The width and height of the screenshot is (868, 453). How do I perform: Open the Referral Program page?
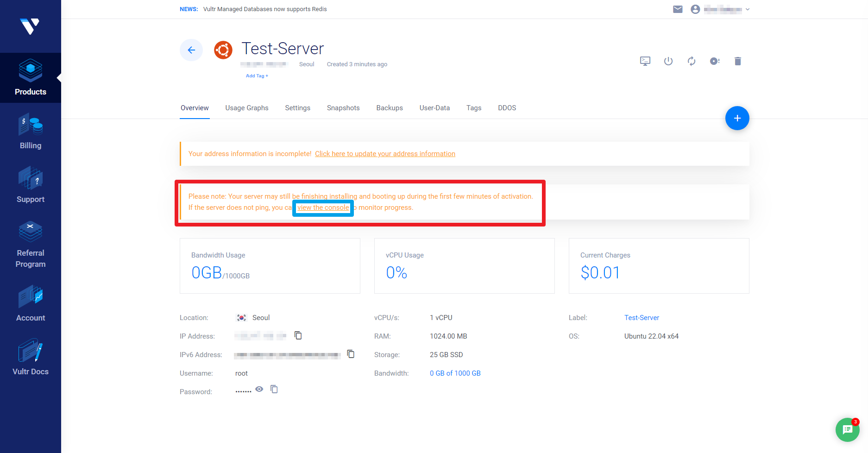coord(31,245)
